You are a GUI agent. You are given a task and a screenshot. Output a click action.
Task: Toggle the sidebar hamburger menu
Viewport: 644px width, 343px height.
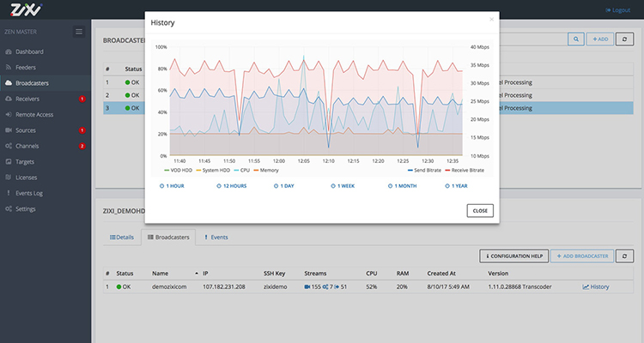coord(79,32)
